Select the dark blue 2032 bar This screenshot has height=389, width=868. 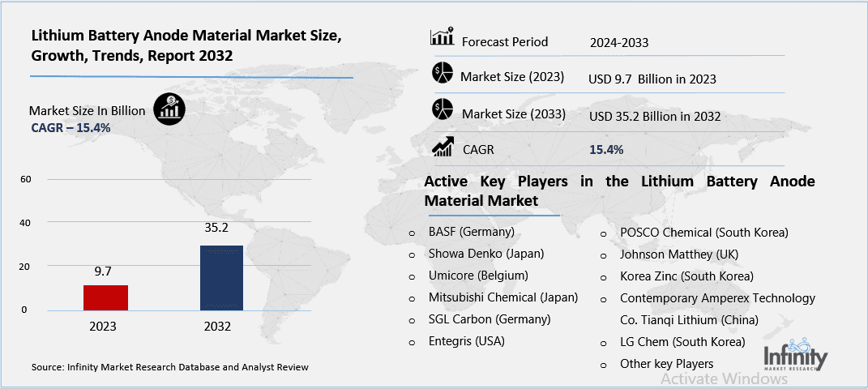(x=221, y=277)
